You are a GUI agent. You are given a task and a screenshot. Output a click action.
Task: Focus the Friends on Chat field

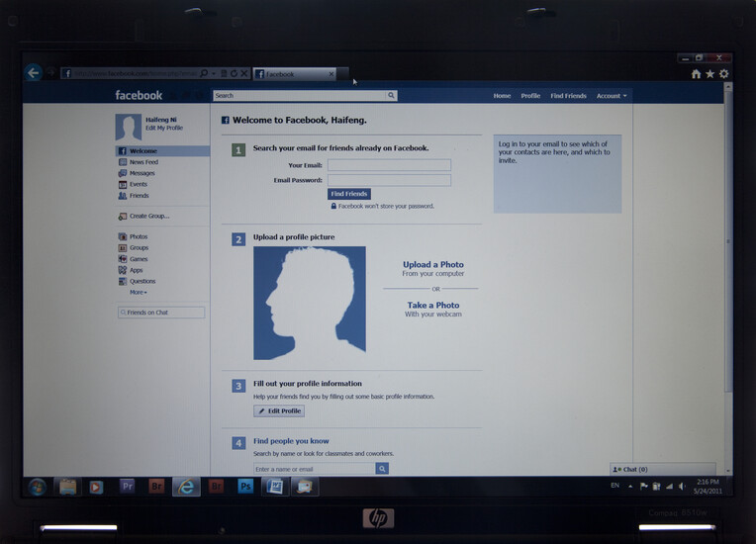(161, 313)
